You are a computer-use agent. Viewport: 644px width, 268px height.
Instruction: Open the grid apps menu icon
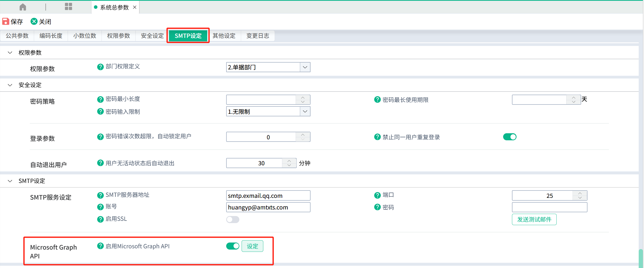point(68,7)
